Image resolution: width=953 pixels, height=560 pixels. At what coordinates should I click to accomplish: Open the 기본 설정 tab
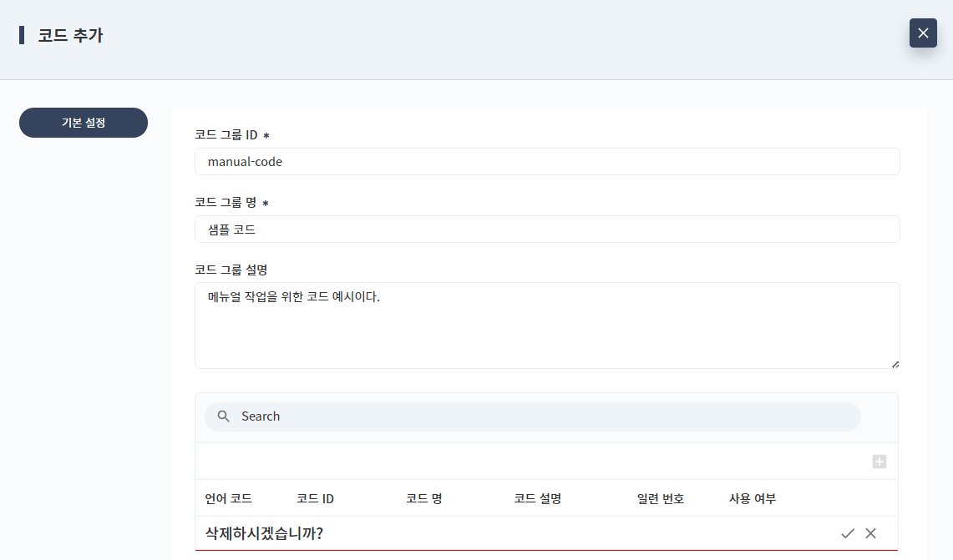click(84, 123)
